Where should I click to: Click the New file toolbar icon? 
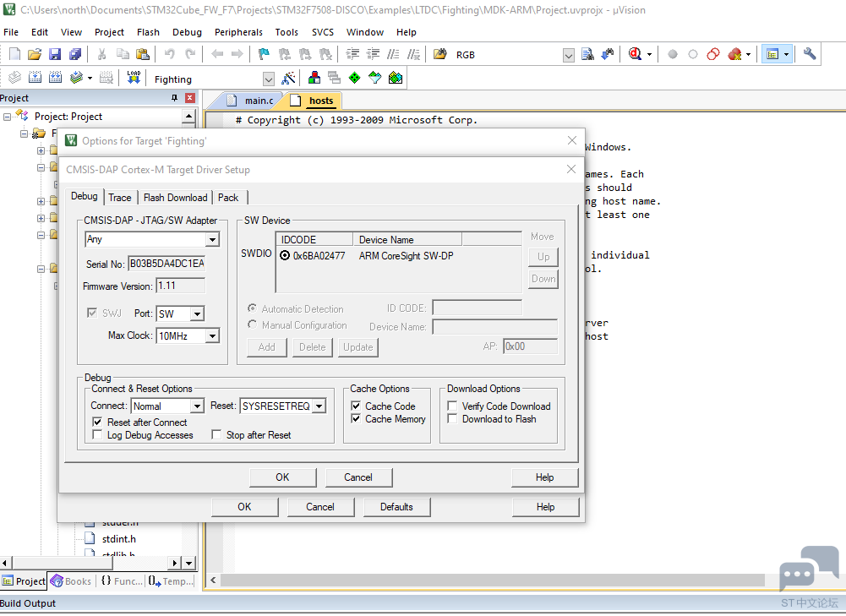[x=14, y=54]
